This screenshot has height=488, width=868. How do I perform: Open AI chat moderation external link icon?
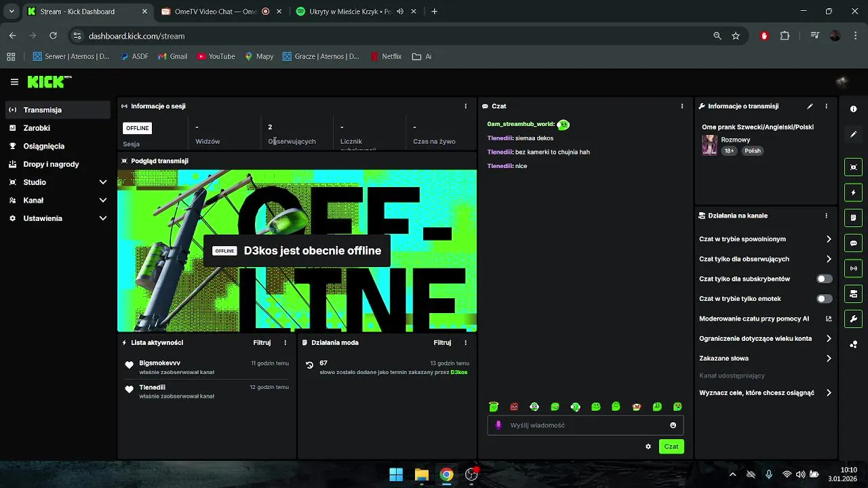pos(829,319)
